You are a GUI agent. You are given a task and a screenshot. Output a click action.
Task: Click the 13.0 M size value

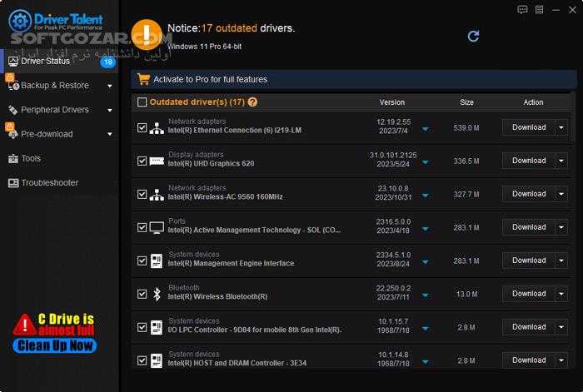[x=466, y=295]
